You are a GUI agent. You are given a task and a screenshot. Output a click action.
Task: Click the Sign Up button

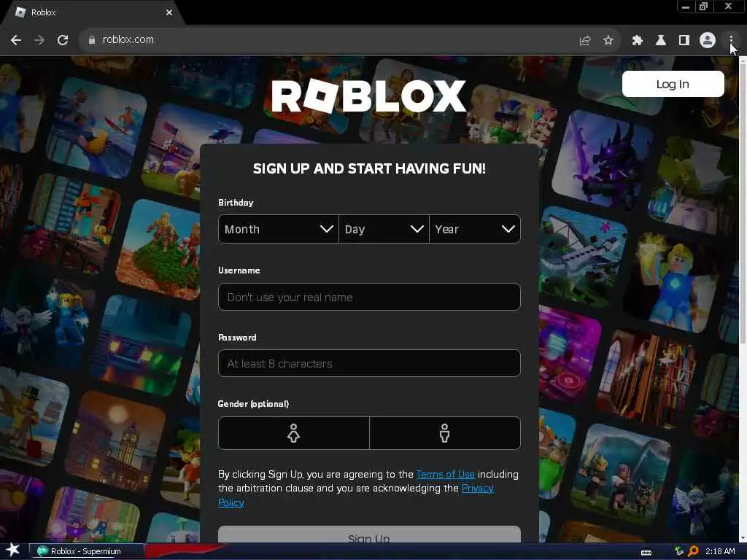[x=369, y=535]
